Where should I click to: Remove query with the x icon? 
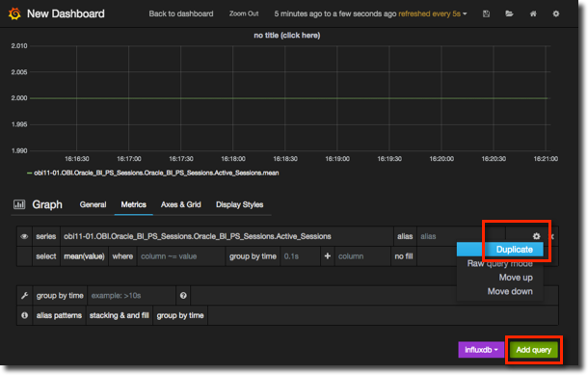click(x=552, y=236)
